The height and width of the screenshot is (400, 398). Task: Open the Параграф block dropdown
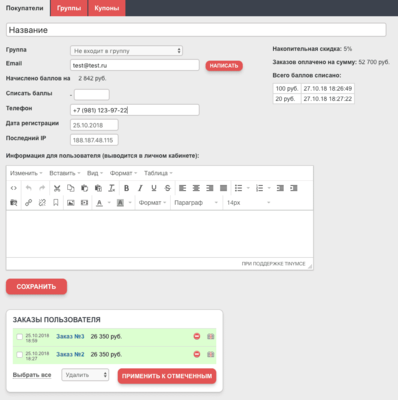pyautogui.click(x=196, y=203)
